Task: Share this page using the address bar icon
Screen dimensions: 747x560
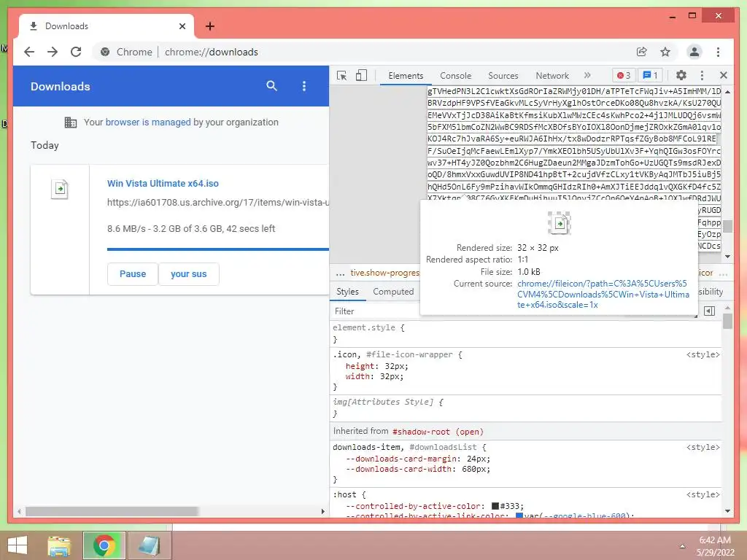Action: [x=642, y=52]
